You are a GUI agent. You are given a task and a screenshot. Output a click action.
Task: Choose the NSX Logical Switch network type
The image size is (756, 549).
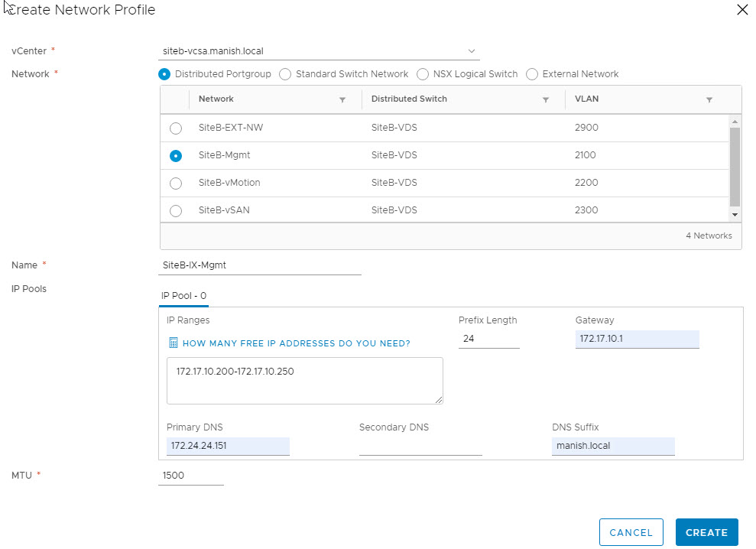click(x=423, y=74)
